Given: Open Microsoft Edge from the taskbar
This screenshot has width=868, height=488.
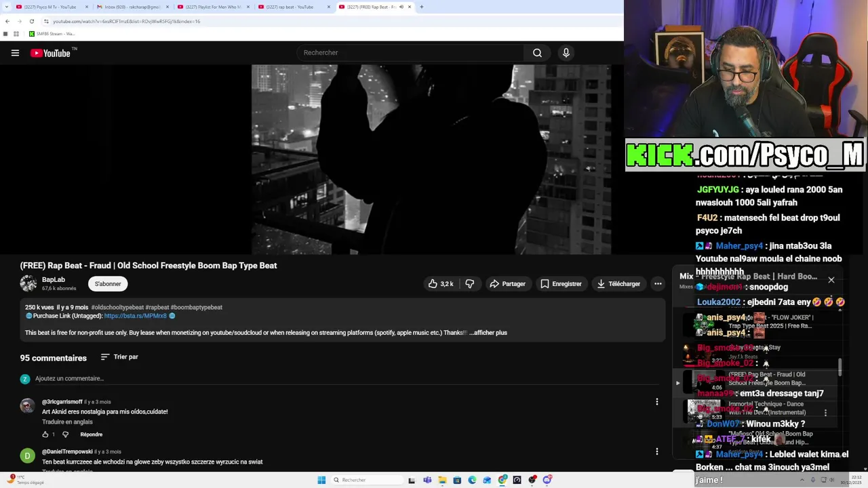Looking at the screenshot, I should (x=472, y=480).
